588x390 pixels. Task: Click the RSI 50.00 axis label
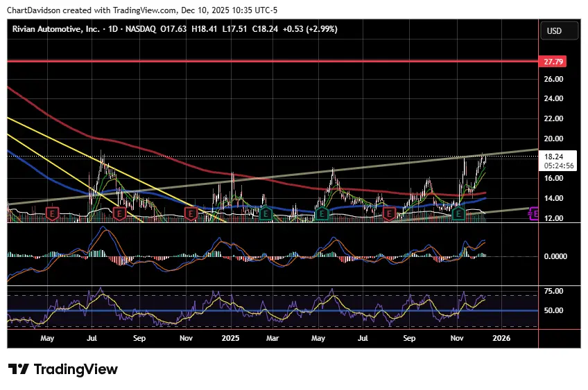(x=553, y=310)
